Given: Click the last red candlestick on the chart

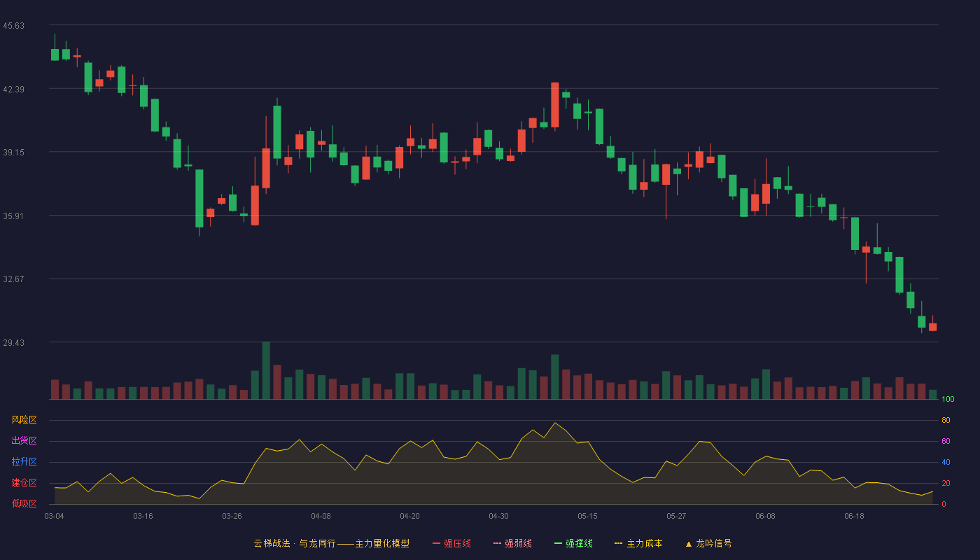Looking at the screenshot, I should [x=932, y=327].
